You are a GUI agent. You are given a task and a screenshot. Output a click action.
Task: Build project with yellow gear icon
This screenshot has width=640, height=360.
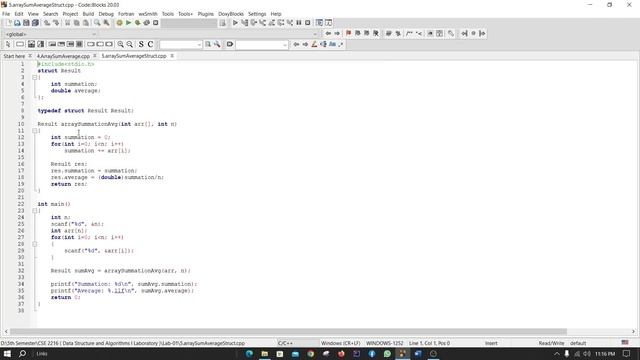pos(119,23)
